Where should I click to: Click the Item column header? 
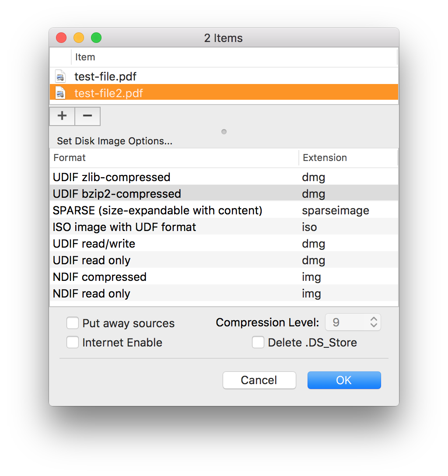234,57
